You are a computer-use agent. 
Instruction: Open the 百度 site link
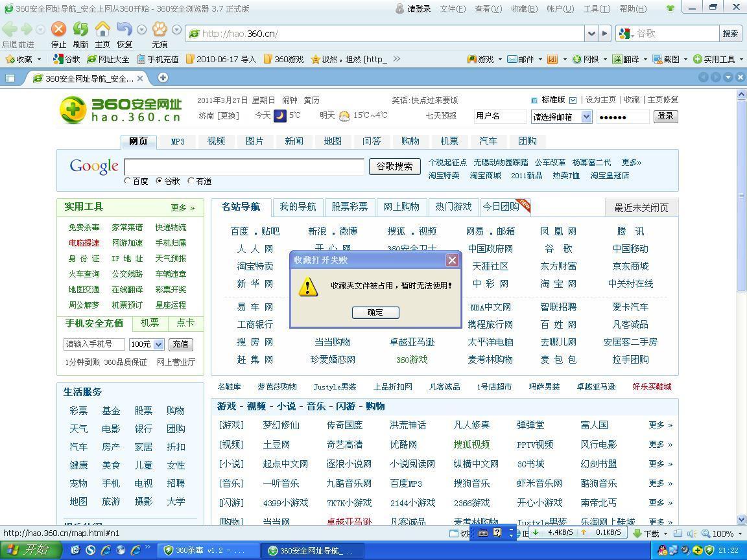[x=240, y=231]
